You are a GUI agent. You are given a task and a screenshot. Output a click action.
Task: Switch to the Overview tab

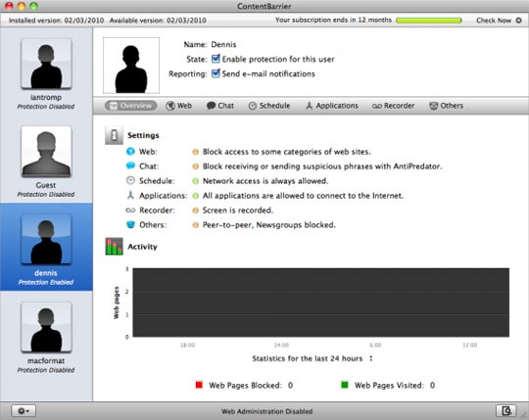tap(131, 106)
